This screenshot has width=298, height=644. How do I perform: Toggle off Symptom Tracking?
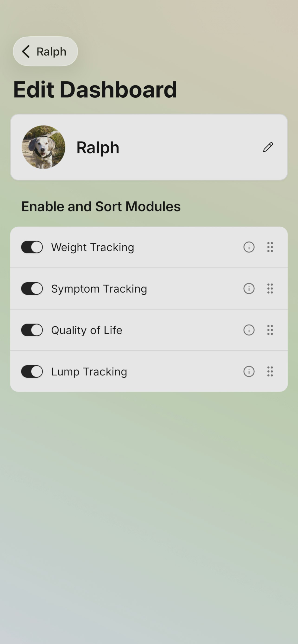[x=32, y=288]
